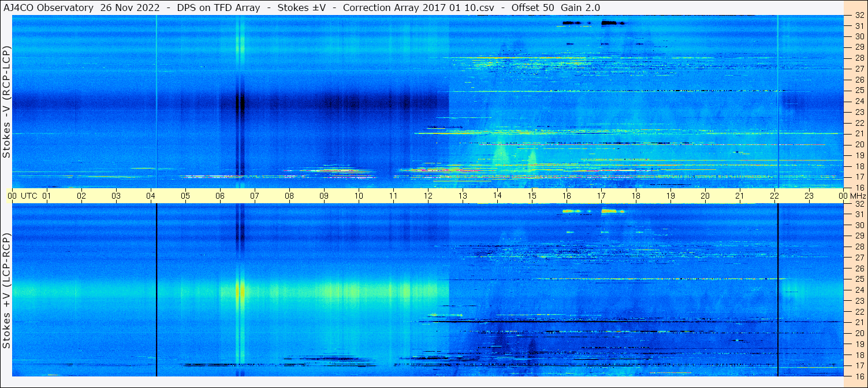Image resolution: width=868 pixels, height=388 pixels.
Task: Click the "00 UTC" start label on the time axis
Action: 23,196
